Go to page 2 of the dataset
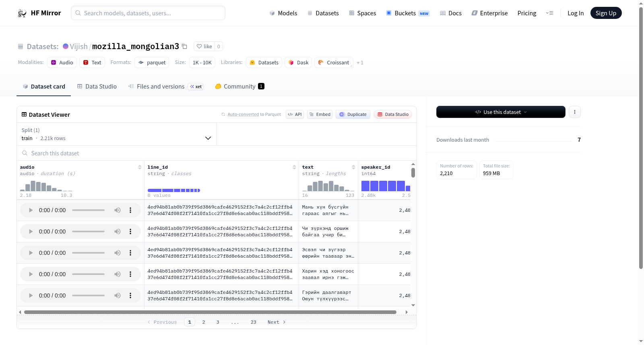The image size is (644, 345). (x=204, y=322)
